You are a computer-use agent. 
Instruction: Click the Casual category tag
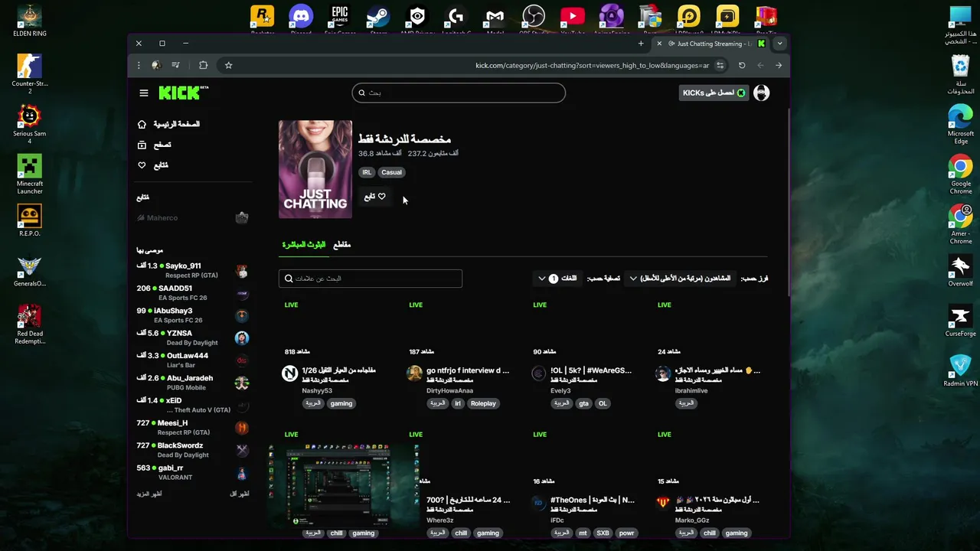pos(391,172)
